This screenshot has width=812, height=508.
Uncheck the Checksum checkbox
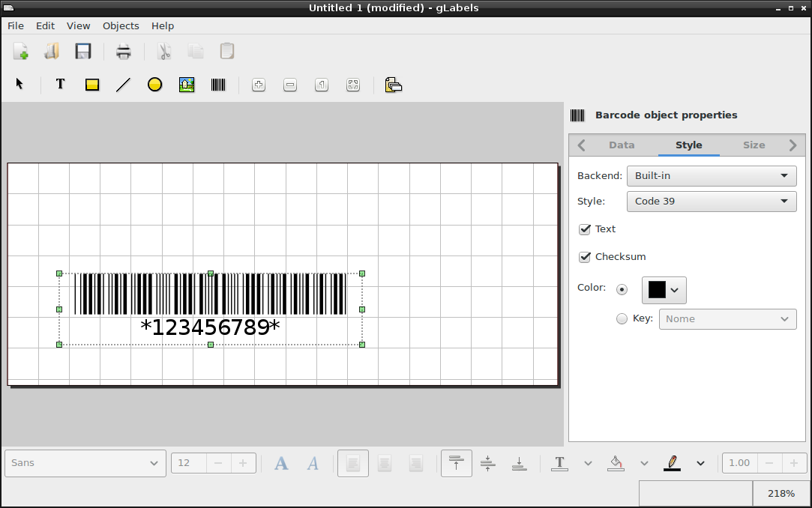pos(585,257)
